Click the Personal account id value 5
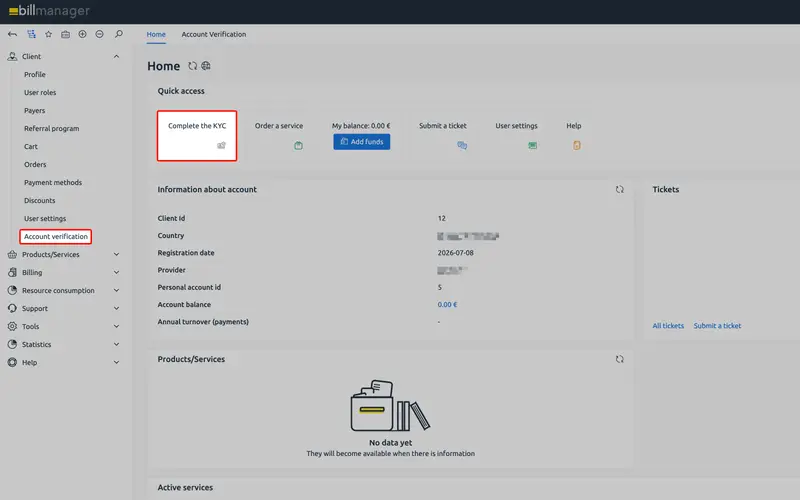The image size is (800, 500). 440,287
